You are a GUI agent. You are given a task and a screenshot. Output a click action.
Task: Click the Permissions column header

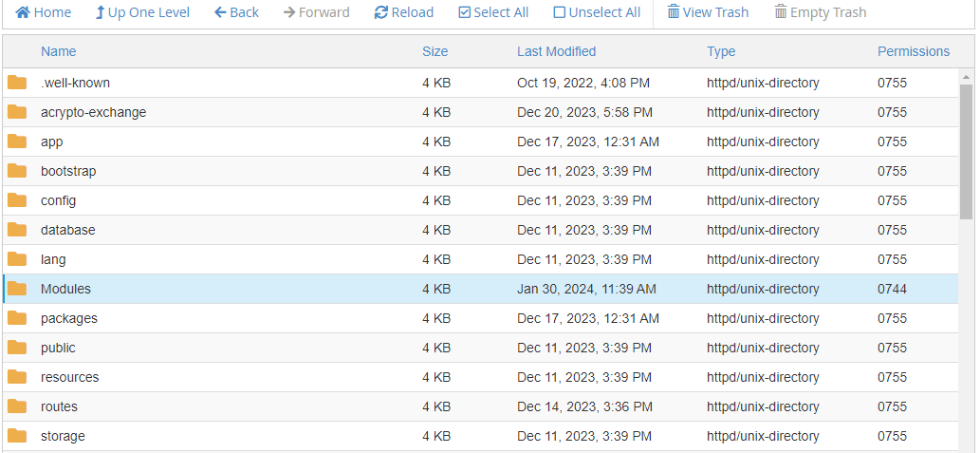point(914,51)
